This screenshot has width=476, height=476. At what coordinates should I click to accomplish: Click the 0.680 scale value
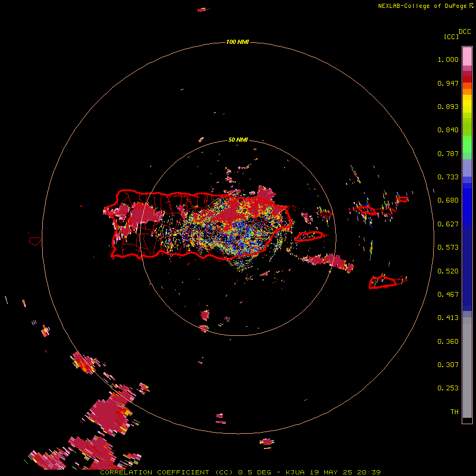point(448,200)
